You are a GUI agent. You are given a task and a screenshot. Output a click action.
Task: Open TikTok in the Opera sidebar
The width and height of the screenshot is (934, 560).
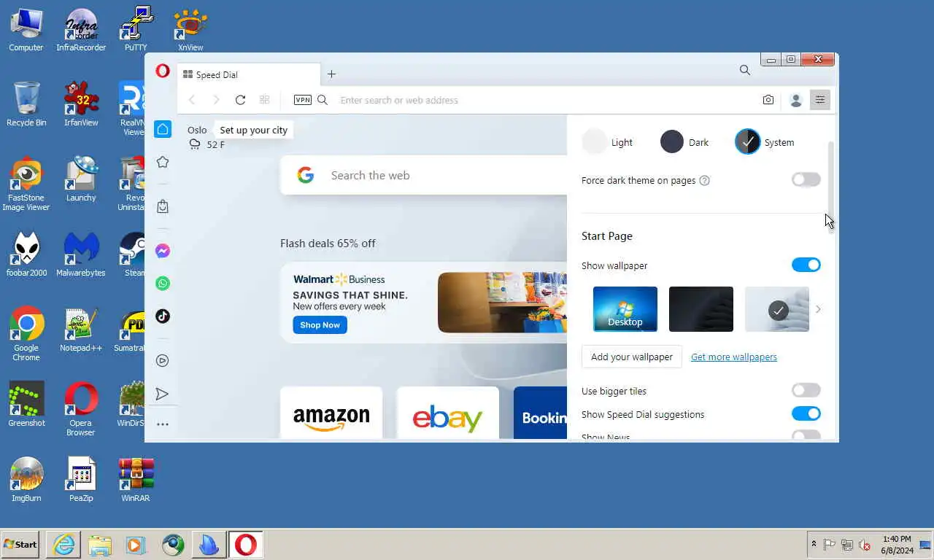click(163, 316)
